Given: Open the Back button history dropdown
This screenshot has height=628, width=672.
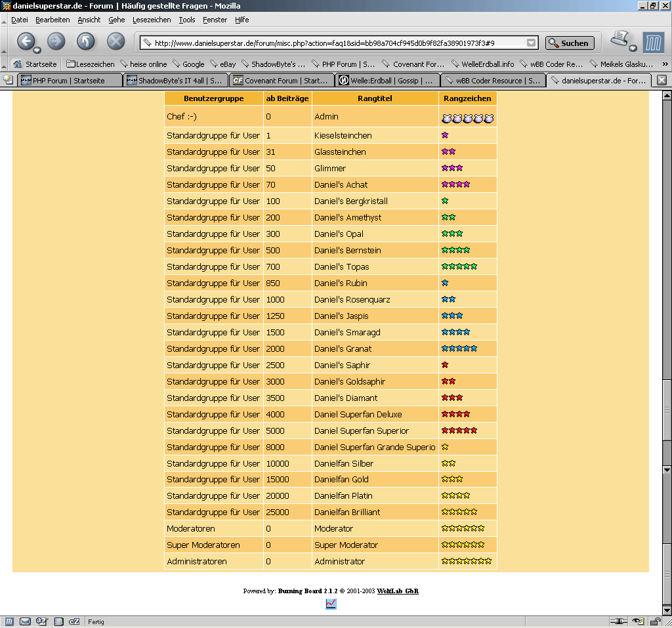Looking at the screenshot, I should point(37,50).
